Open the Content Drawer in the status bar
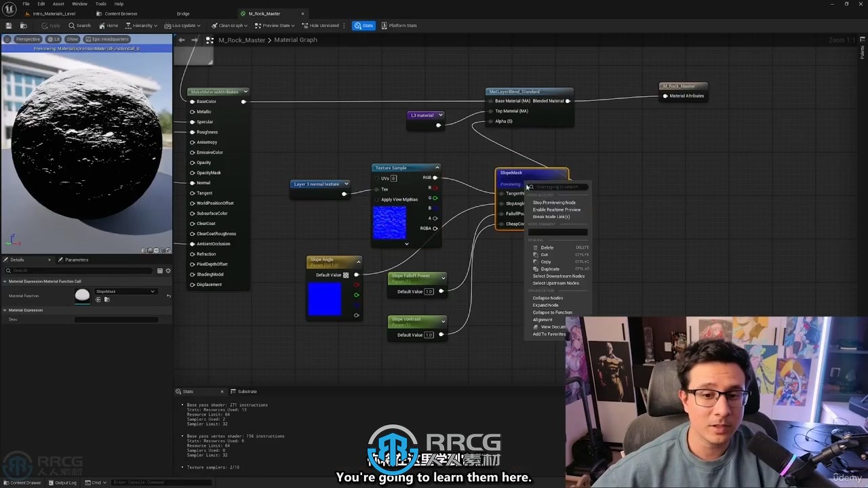The image size is (868, 488). click(22, 483)
